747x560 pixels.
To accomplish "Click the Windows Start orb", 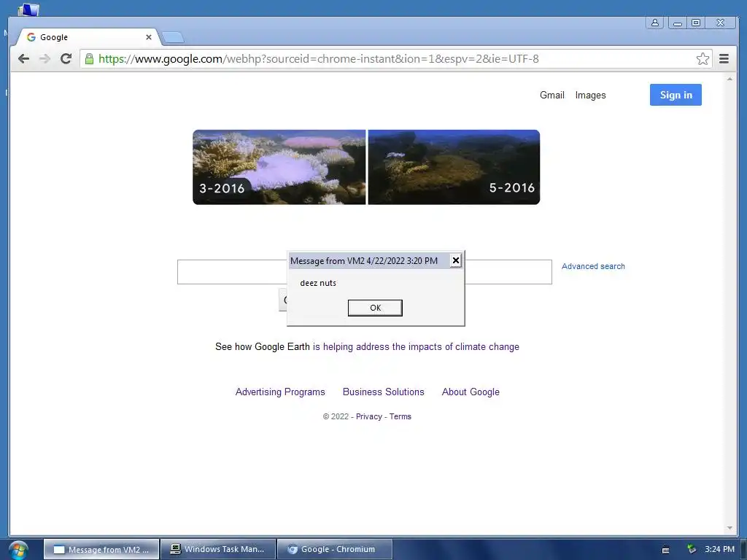I will point(18,551).
